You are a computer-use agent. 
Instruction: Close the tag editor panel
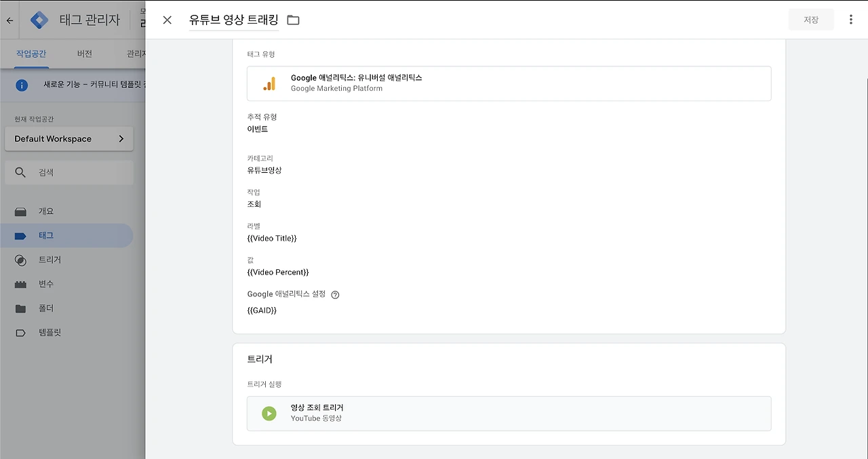point(167,20)
